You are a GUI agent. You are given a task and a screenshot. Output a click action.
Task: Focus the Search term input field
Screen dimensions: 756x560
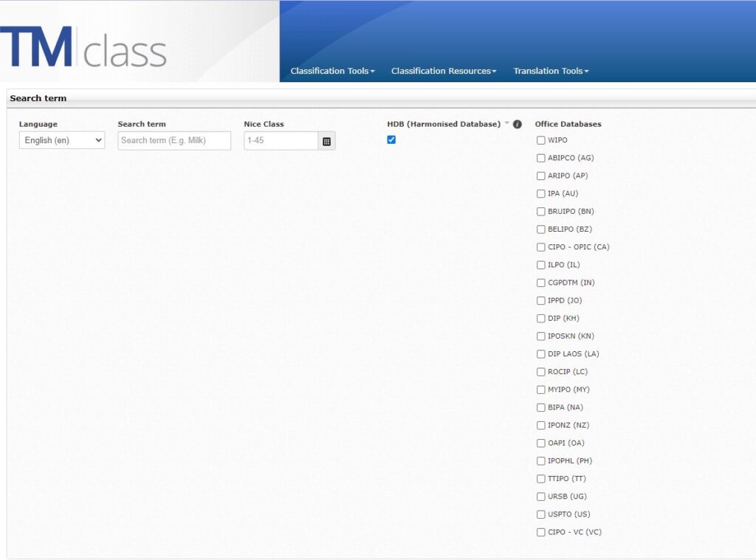pos(174,141)
